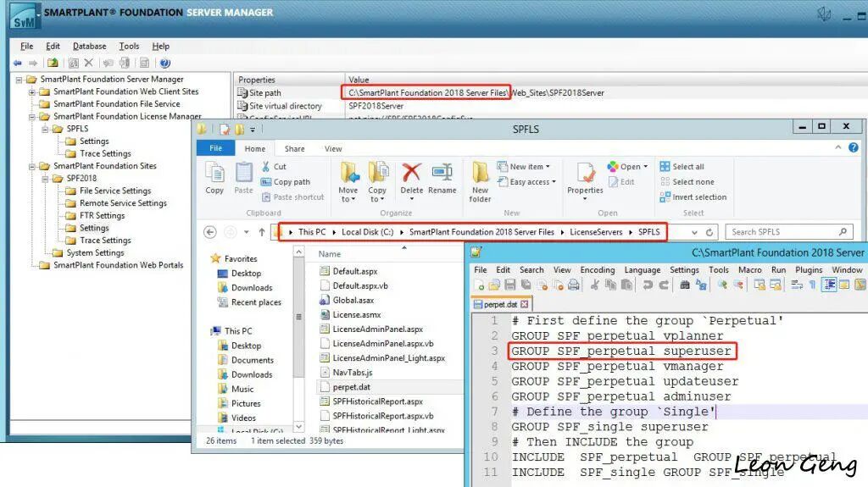Open the Language menu in Notepad++
868x487 pixels.
point(643,269)
